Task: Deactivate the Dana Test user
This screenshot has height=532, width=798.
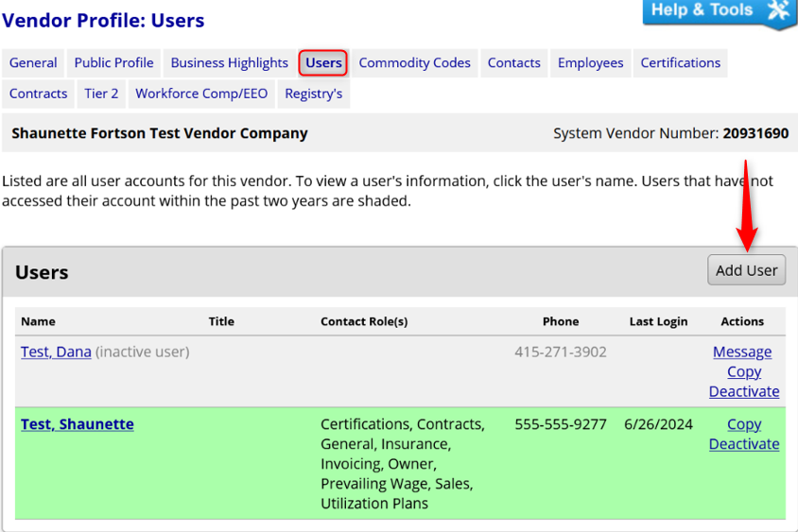Action: point(744,391)
